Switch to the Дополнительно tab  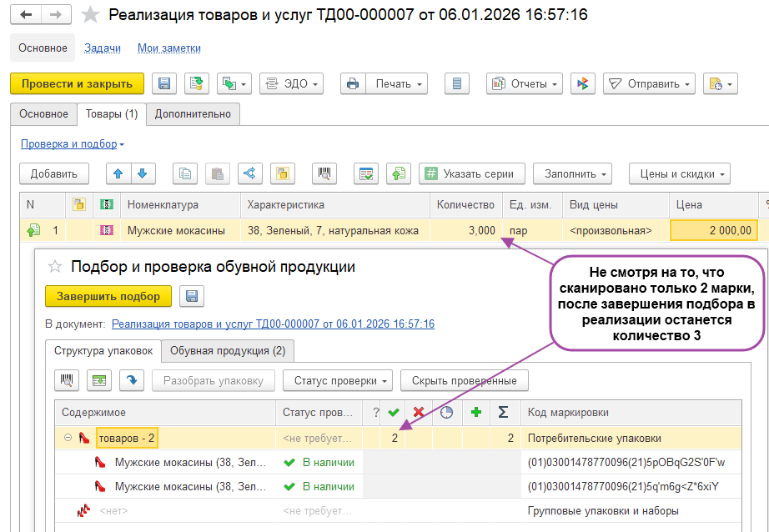pos(194,113)
